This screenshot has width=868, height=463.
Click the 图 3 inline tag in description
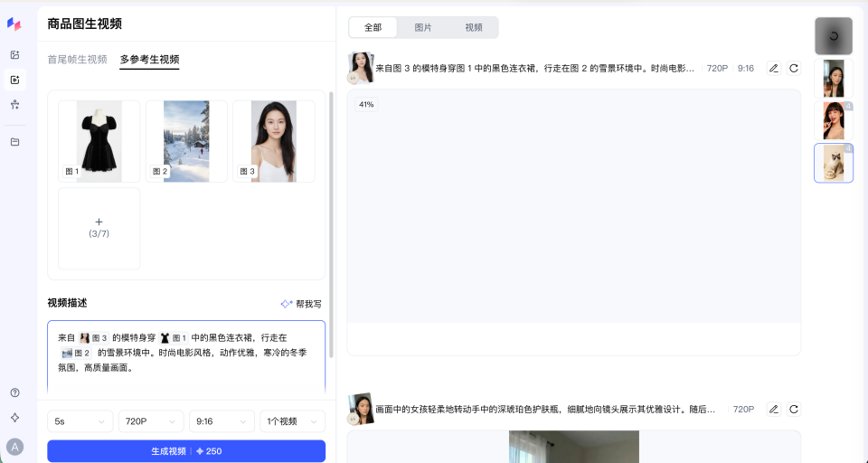point(93,338)
